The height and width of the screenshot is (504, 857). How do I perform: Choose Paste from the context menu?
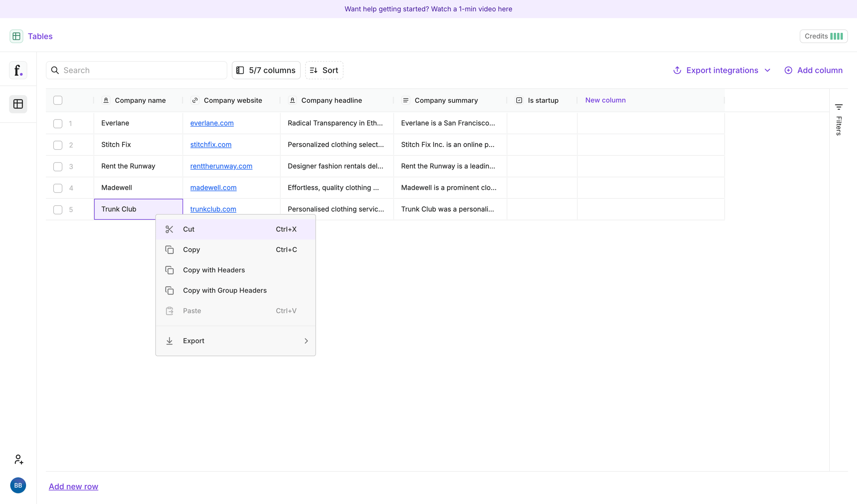coord(236,311)
